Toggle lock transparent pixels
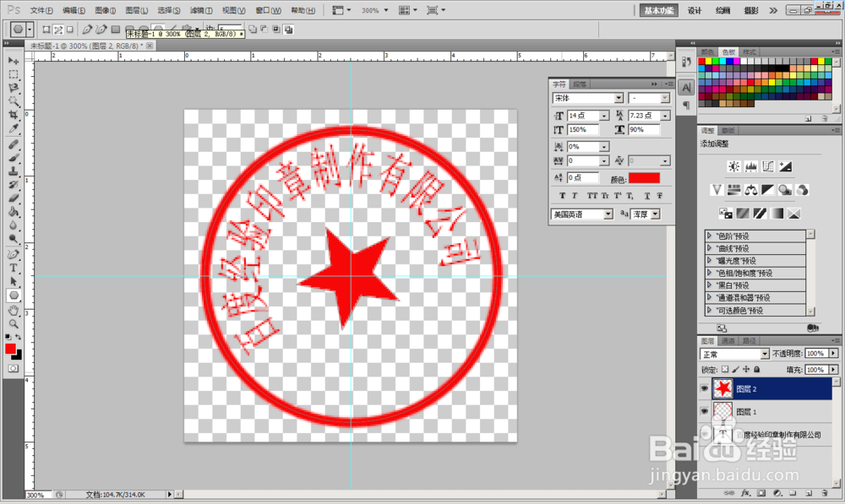The height and width of the screenshot is (504, 845). click(x=725, y=370)
